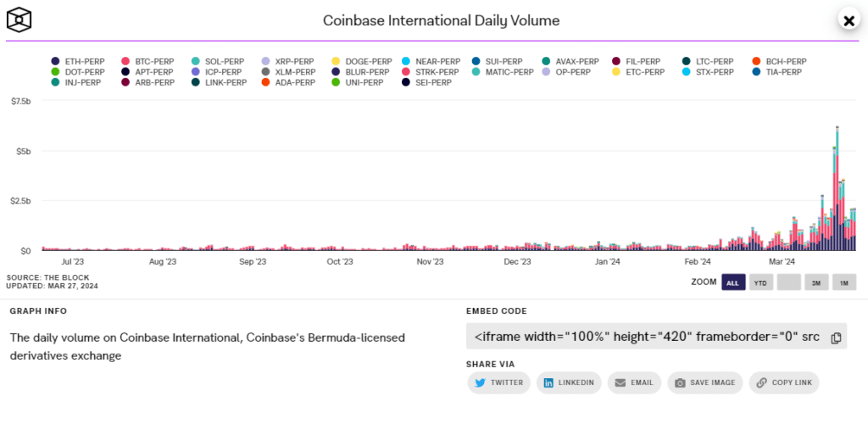Click The Block cube logo

pyautogui.click(x=19, y=20)
